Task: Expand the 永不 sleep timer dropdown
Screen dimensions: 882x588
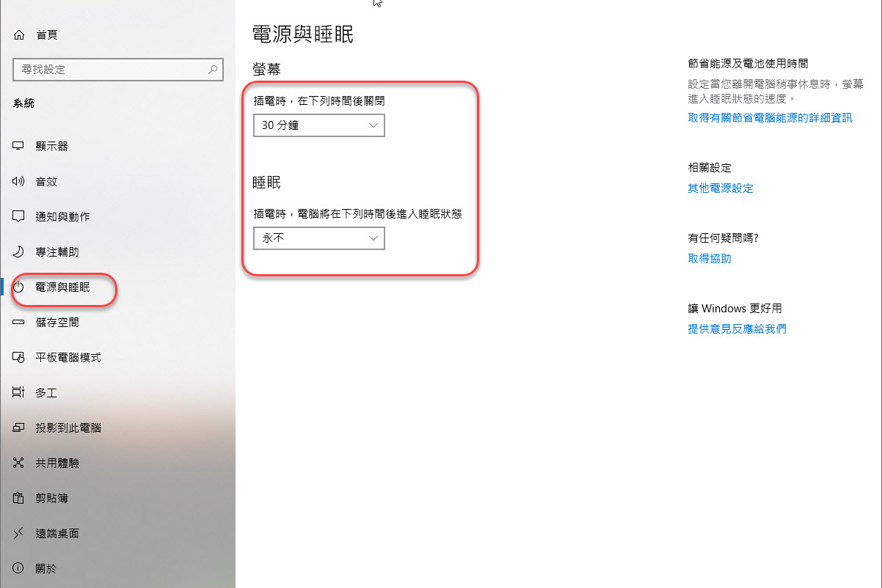Action: point(318,238)
